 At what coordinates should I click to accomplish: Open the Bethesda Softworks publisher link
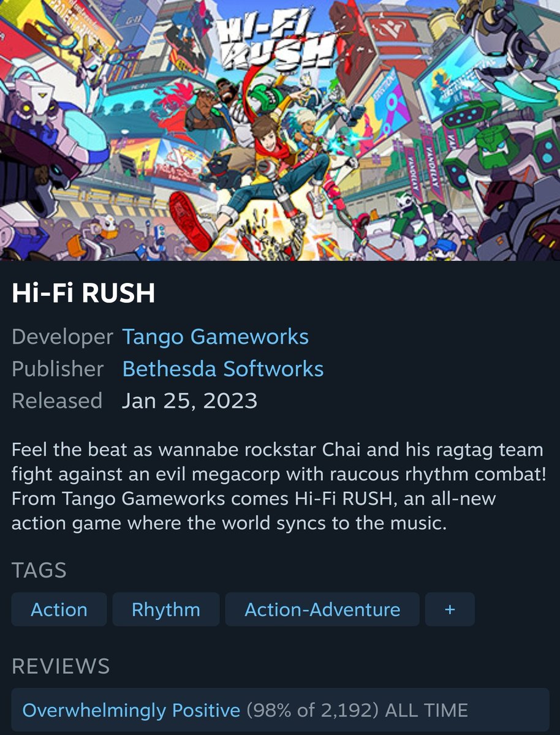[222, 369]
